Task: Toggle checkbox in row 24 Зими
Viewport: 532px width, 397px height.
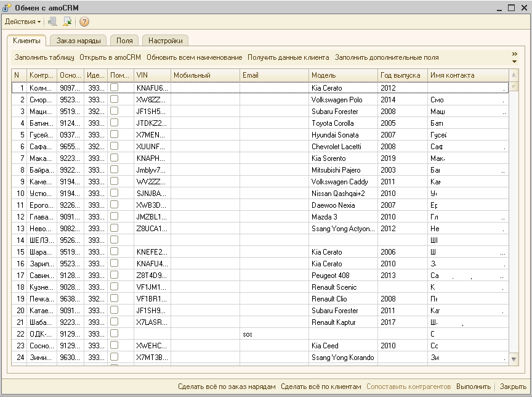Action: (x=115, y=357)
